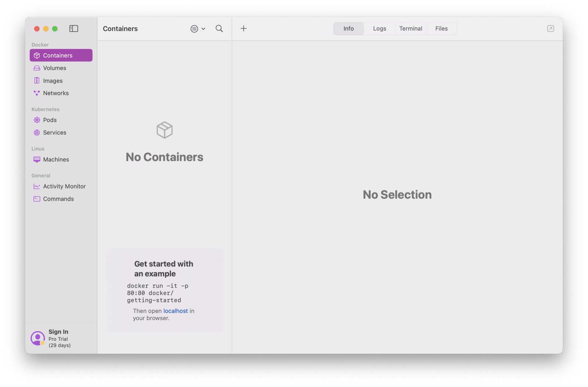Toggle the sidebar visibility icon
The width and height of the screenshot is (588, 387).
73,29
